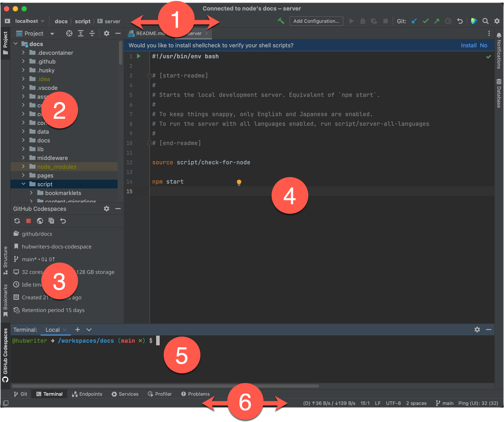Toggle the Project tool window sidebar button
This screenshot has height=422, width=504.
click(5, 43)
